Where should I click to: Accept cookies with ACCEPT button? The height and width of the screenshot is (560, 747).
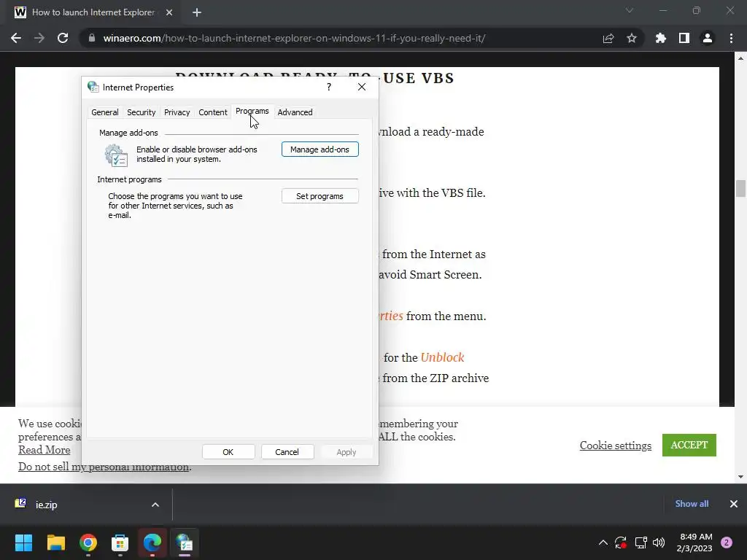coord(689,445)
